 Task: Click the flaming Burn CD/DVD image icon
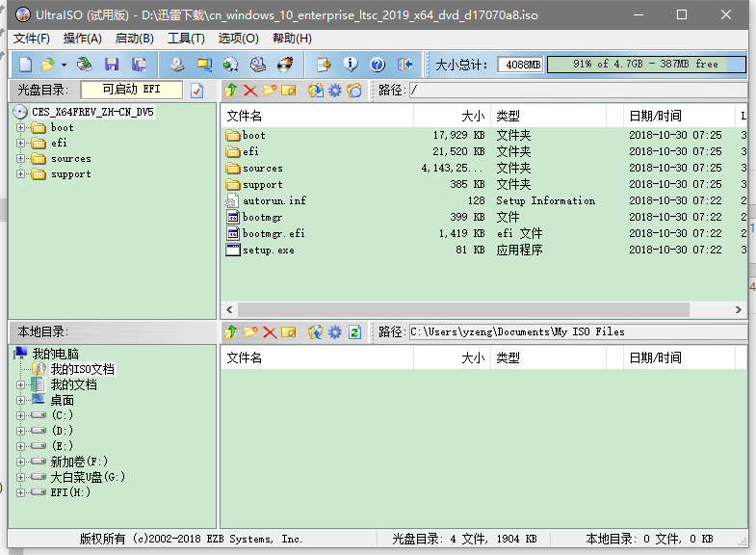tap(285, 65)
